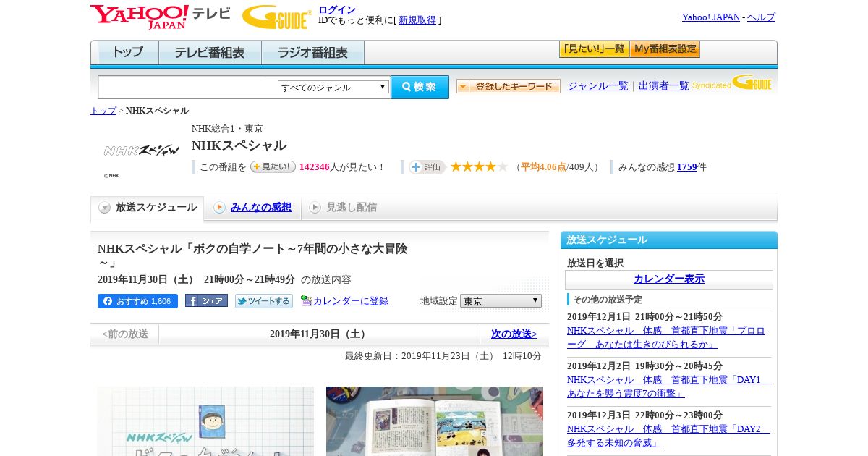Open DAY1 あなたを襲う震度7の衝撃 link
868x456 pixels.
coord(668,387)
